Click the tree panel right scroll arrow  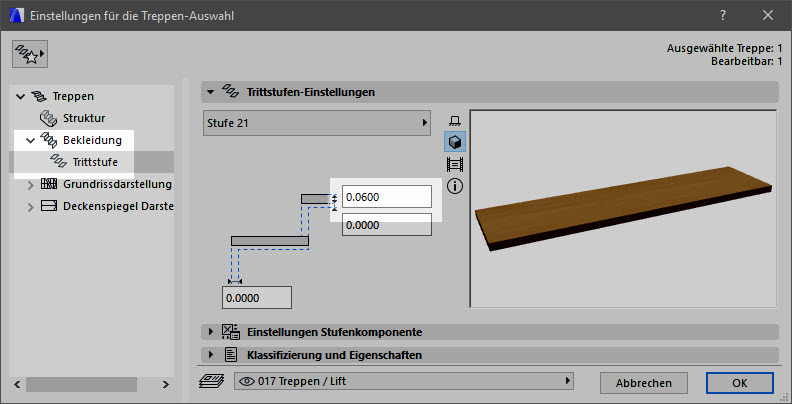tap(165, 384)
